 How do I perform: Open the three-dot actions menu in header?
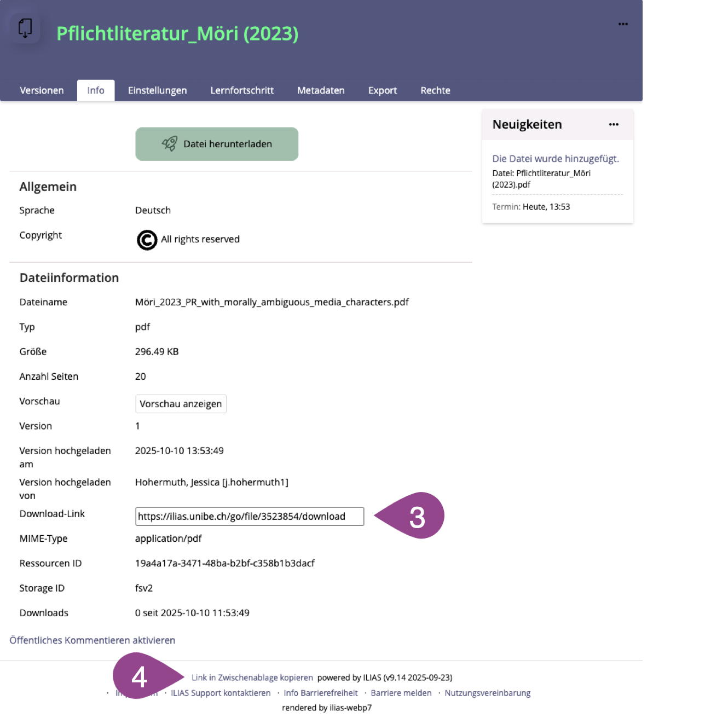pyautogui.click(x=623, y=24)
